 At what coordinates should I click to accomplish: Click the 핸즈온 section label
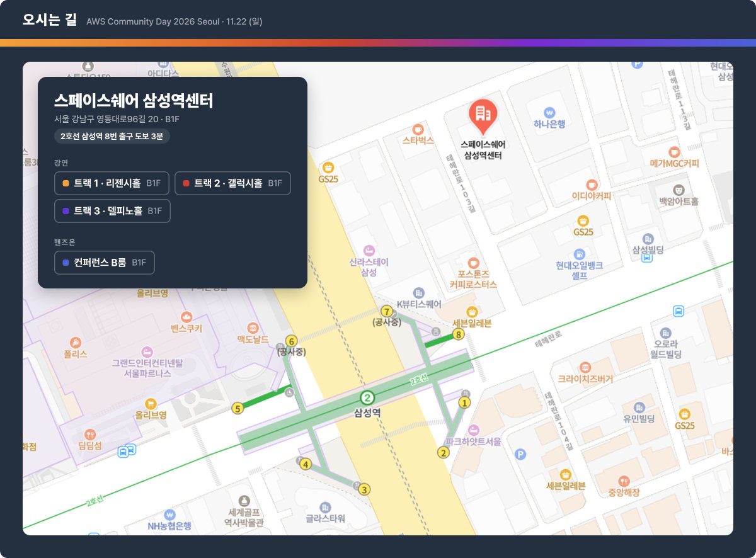[x=65, y=242]
